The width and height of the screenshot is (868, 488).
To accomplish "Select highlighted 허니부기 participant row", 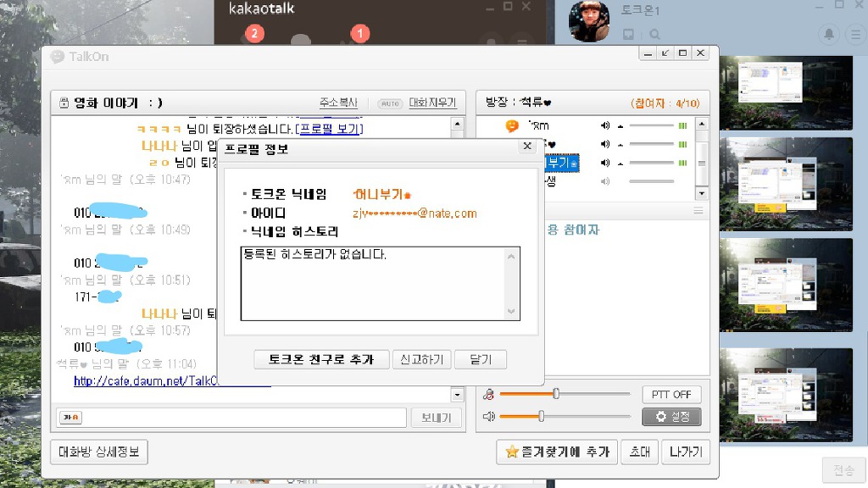I will [562, 163].
